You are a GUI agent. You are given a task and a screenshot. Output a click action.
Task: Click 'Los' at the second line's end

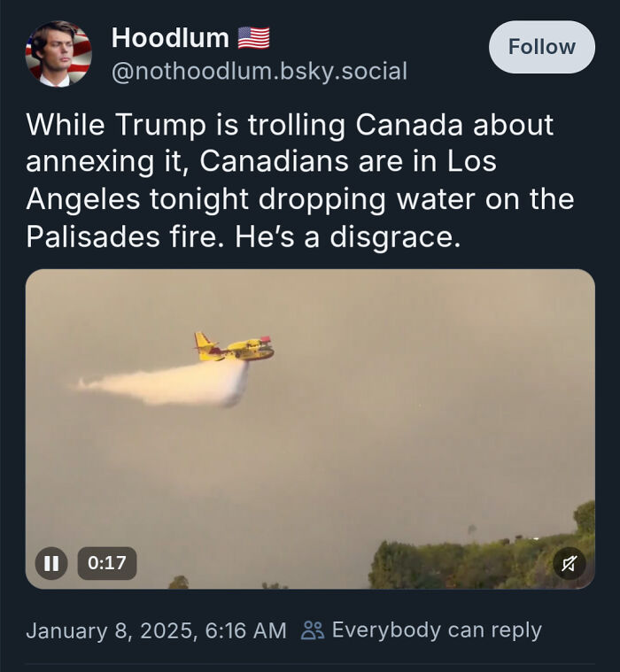(x=472, y=161)
